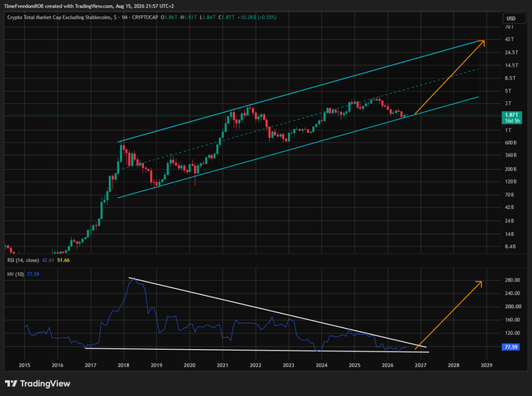Click the CRYPTOCAP source label in legend

pyautogui.click(x=145, y=17)
